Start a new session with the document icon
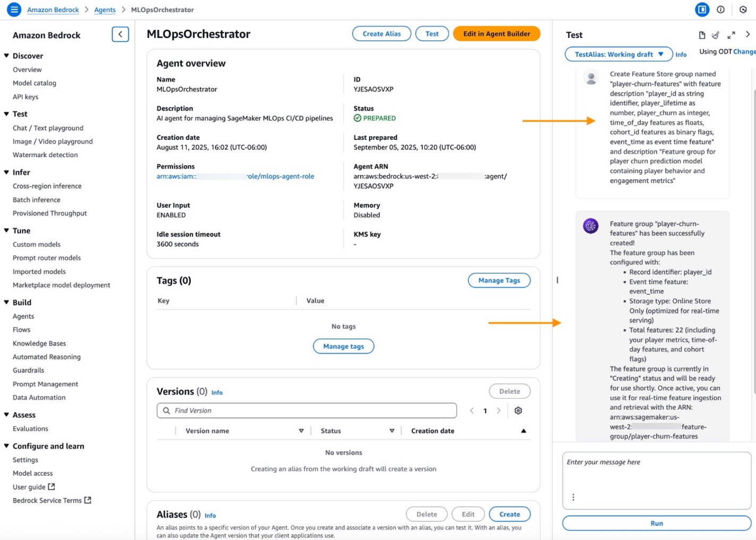Image resolution: width=756 pixels, height=540 pixels. point(701,35)
